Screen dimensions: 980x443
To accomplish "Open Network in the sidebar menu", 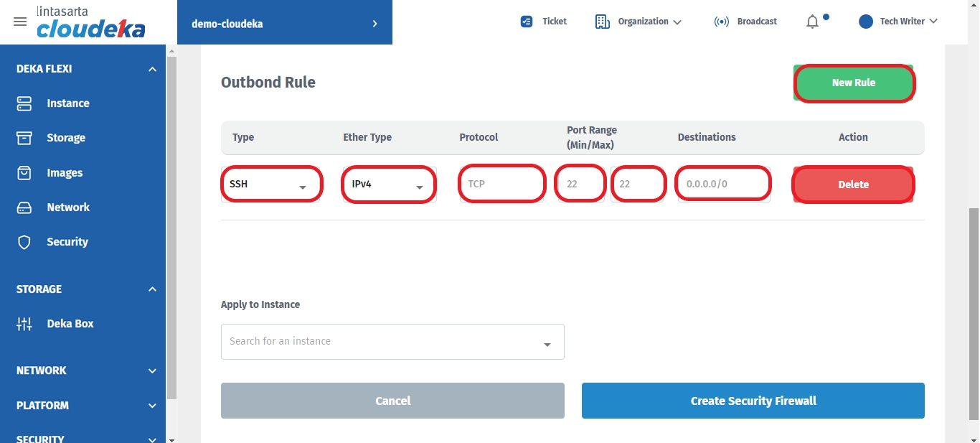I will point(67,207).
